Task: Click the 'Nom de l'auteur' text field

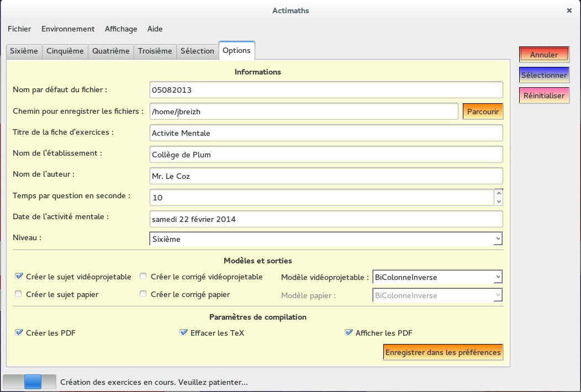Action: click(x=326, y=176)
